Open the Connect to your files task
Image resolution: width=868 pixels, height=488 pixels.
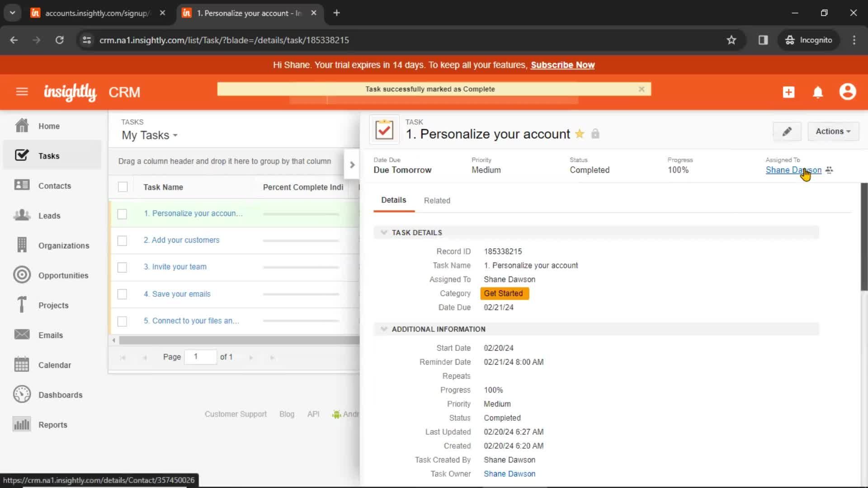point(191,320)
